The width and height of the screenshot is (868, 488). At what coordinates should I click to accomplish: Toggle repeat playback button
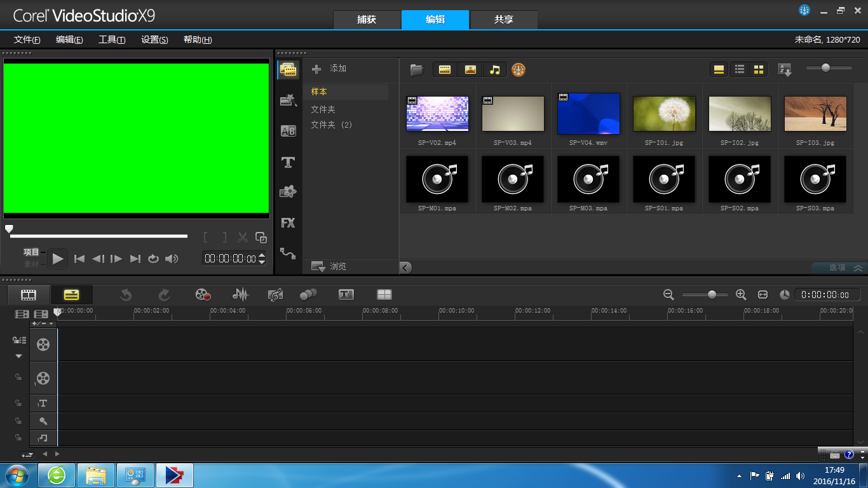[x=153, y=259]
